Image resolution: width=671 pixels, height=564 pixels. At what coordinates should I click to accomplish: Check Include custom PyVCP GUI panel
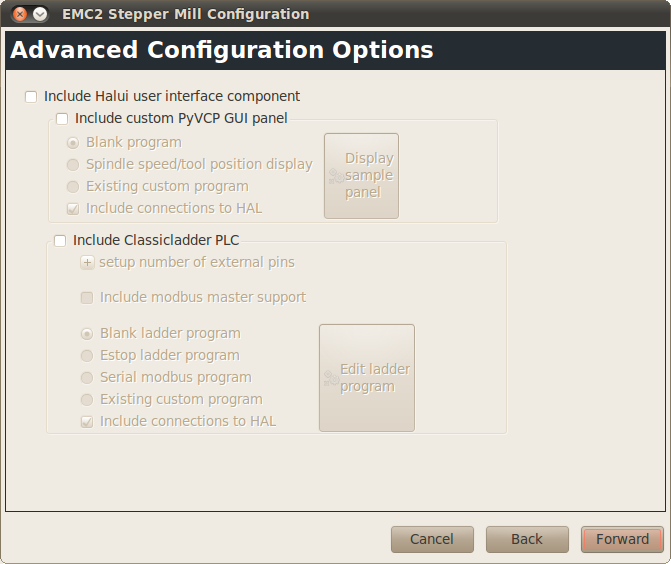62,119
